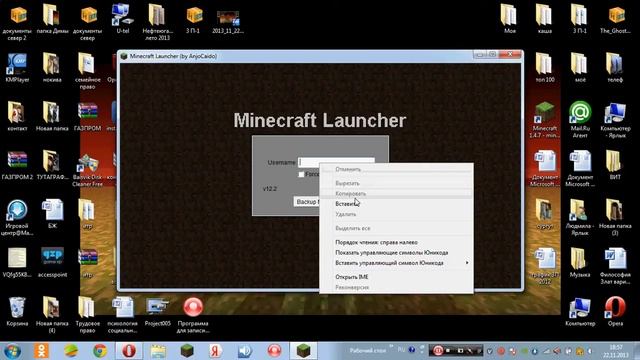This screenshot has height=360, width=640.
Task: Choose Вставить in the context menu
Action: [346, 204]
